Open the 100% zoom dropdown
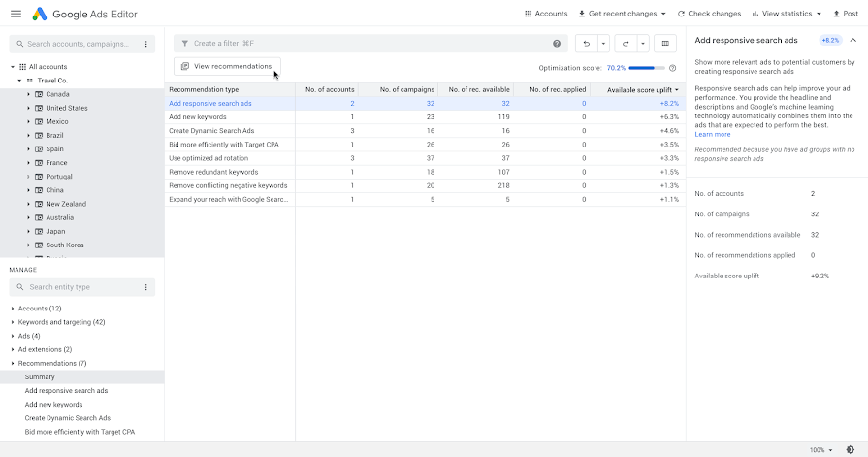 pos(820,450)
